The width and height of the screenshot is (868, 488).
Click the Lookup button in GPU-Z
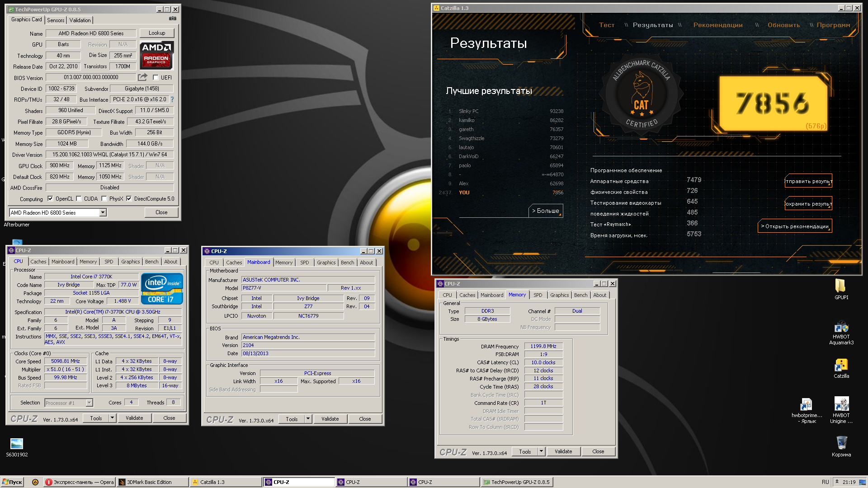(x=157, y=33)
